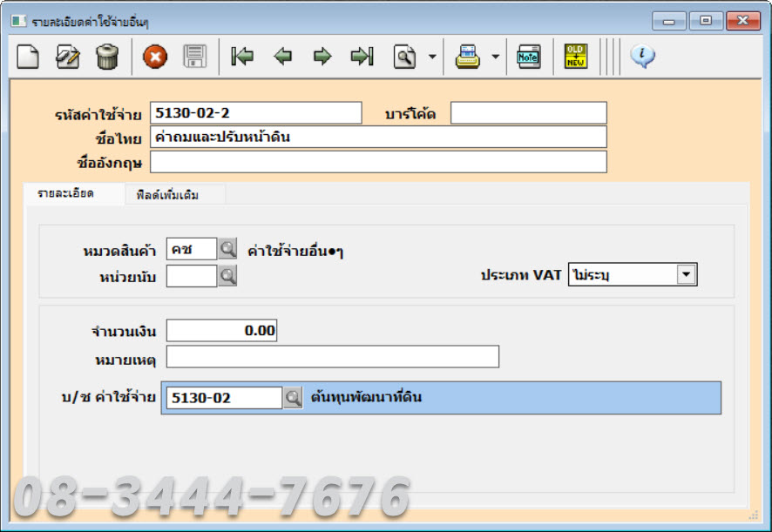Click the บ/ช ค่าใช้จ่าย field 5130-02
Screen dimensions: 772x532
[224, 398]
